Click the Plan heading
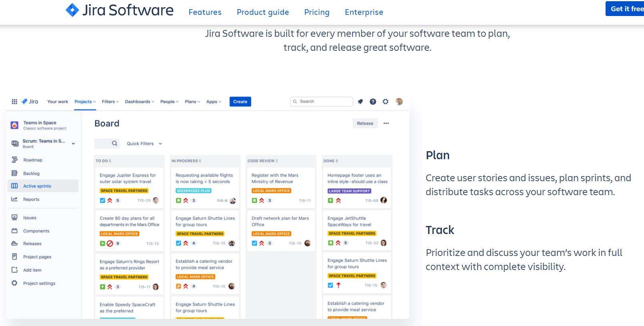 pyautogui.click(x=437, y=155)
